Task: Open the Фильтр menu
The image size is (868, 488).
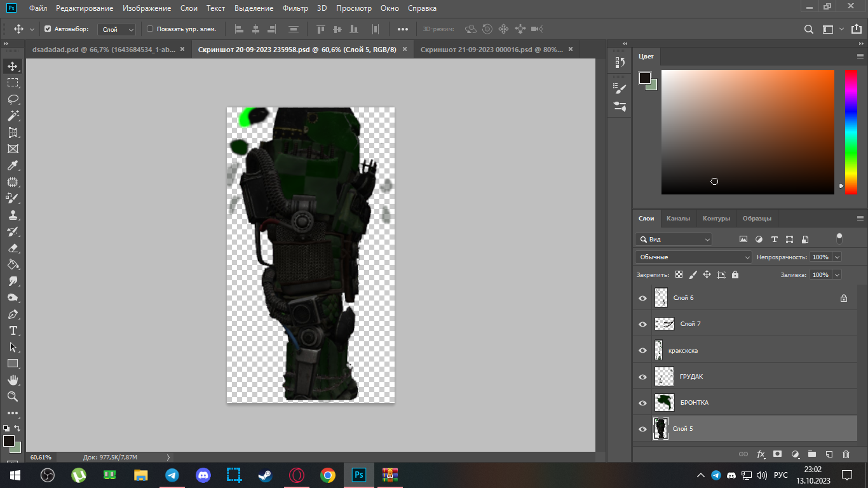Action: (294, 8)
